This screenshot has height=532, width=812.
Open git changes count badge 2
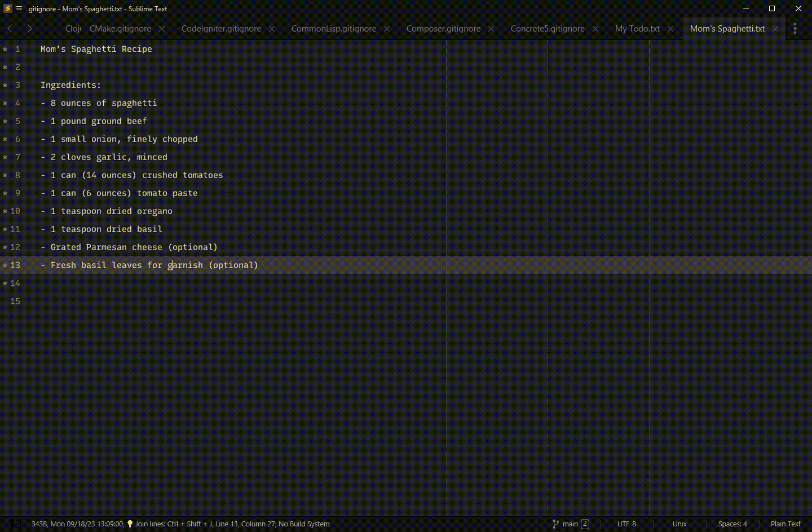(x=585, y=524)
